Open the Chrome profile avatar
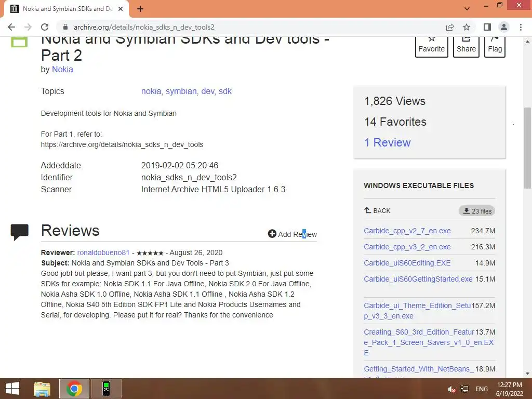Image resolution: width=532 pixels, height=399 pixels. tap(504, 27)
